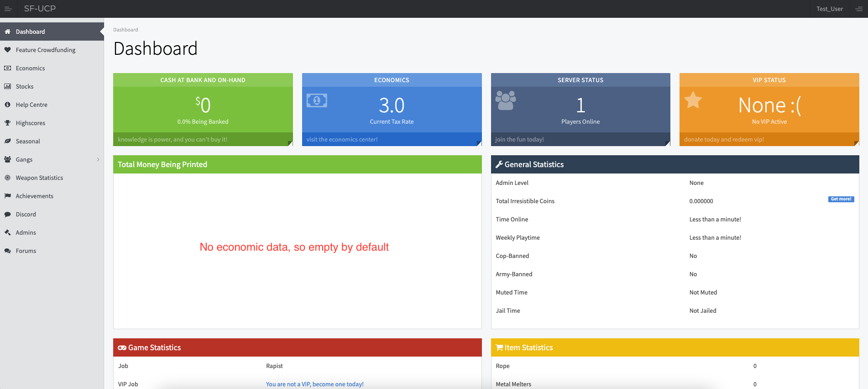Click the Total Money Being Printed header
The width and height of the screenshot is (868, 389).
(x=298, y=164)
